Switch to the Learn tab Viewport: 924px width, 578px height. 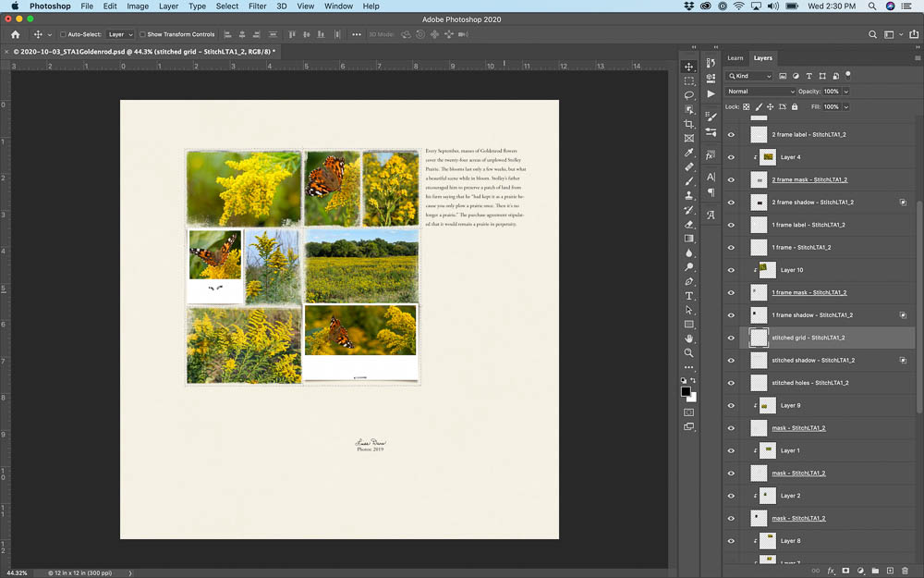pyautogui.click(x=735, y=57)
